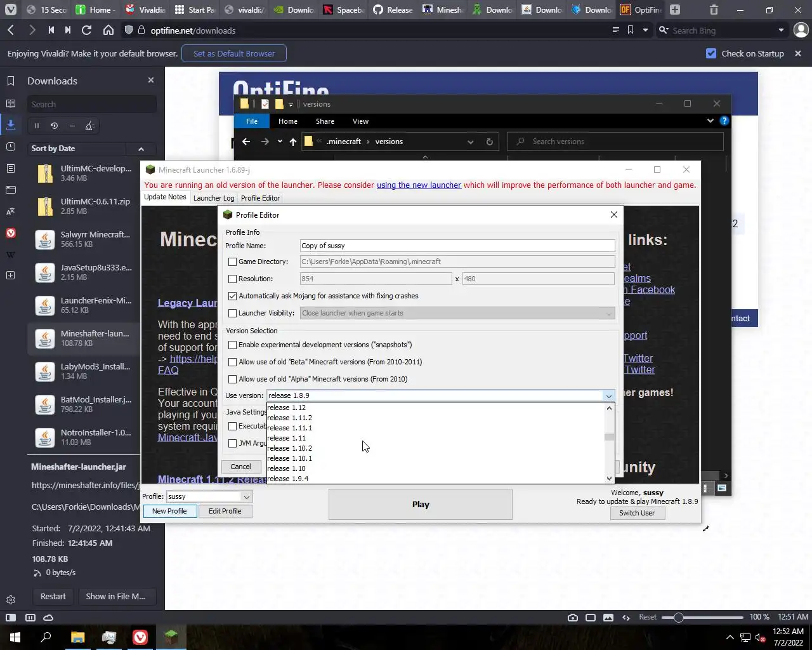The height and width of the screenshot is (650, 812).
Task: Capture page with camera icon in status bar
Action: [573, 617]
